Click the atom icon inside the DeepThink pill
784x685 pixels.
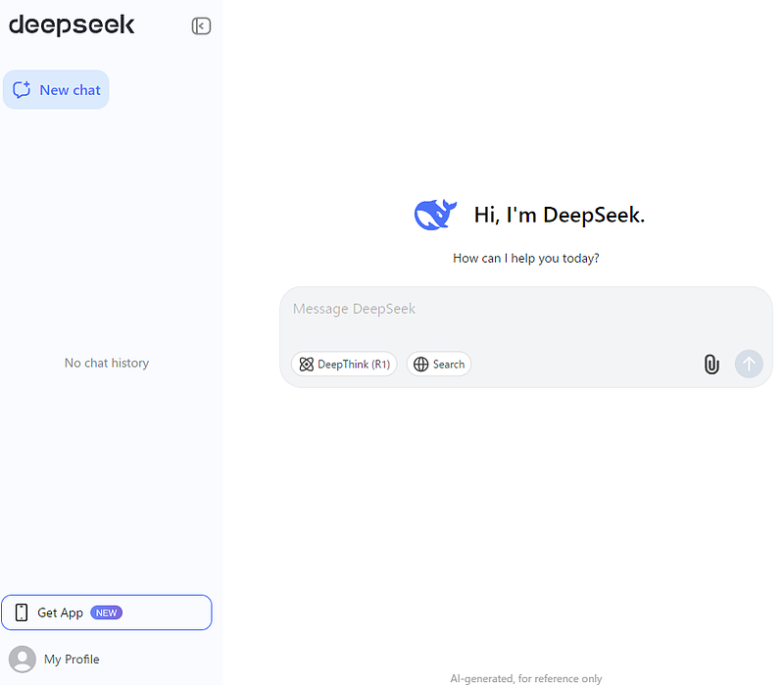(x=309, y=364)
